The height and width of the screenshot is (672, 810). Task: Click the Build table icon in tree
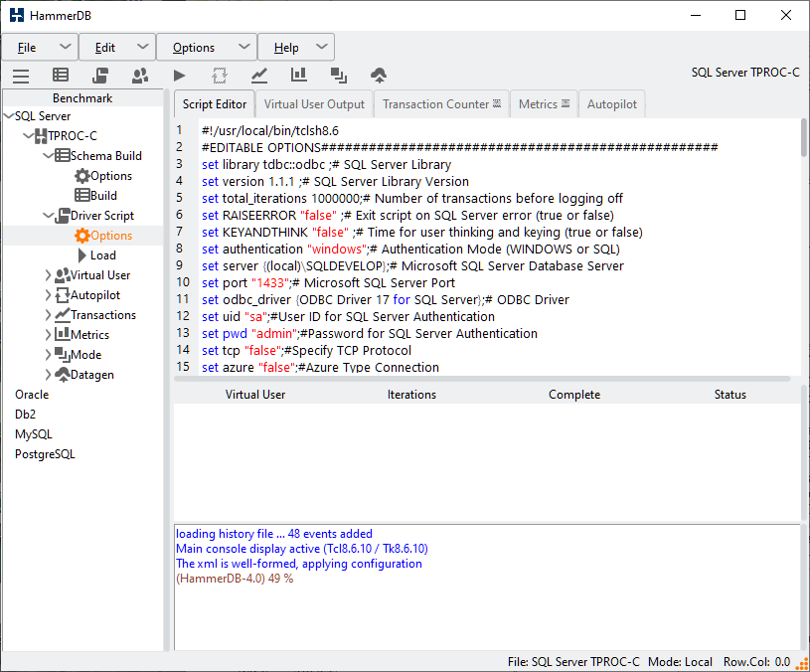pos(82,195)
